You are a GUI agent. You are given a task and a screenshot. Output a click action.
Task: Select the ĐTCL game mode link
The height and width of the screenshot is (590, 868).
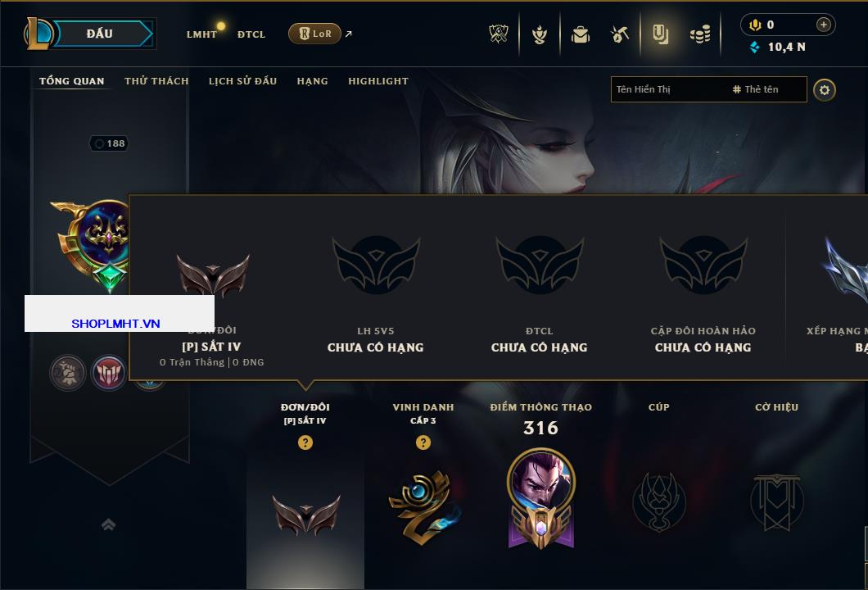coord(251,34)
